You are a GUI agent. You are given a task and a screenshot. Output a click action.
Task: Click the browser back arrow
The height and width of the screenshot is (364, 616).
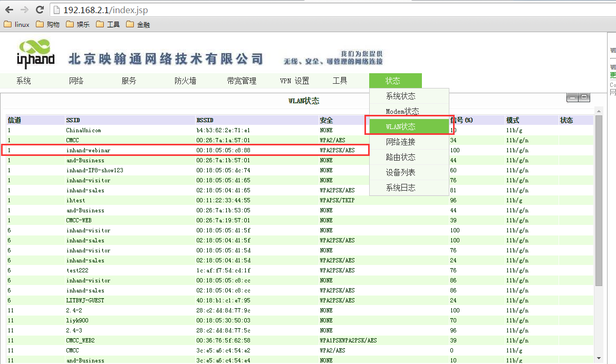click(9, 9)
